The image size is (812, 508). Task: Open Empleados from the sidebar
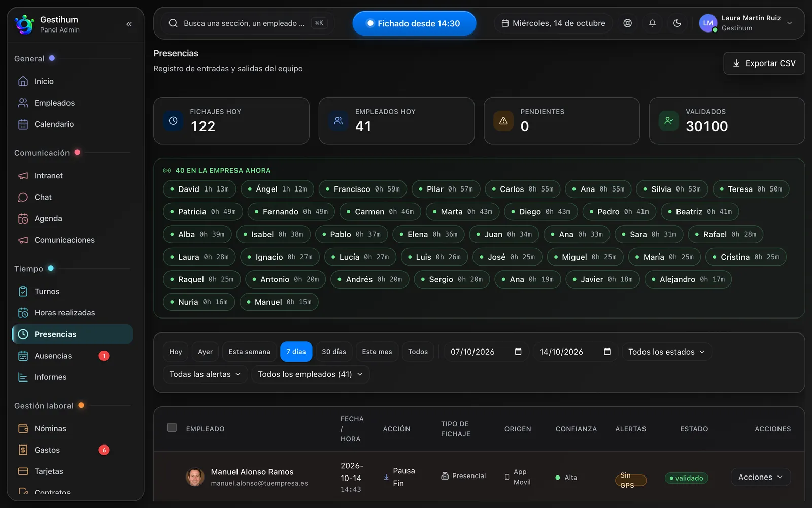pyautogui.click(x=72, y=103)
